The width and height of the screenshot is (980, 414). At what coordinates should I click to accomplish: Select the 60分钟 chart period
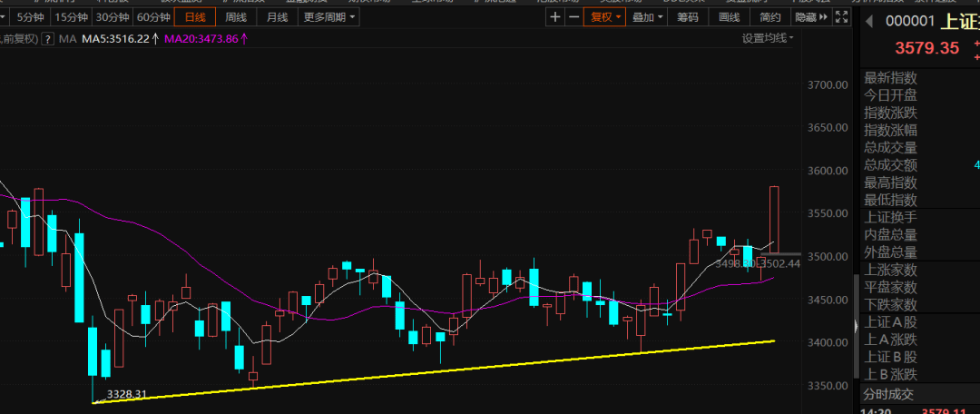coord(153,17)
